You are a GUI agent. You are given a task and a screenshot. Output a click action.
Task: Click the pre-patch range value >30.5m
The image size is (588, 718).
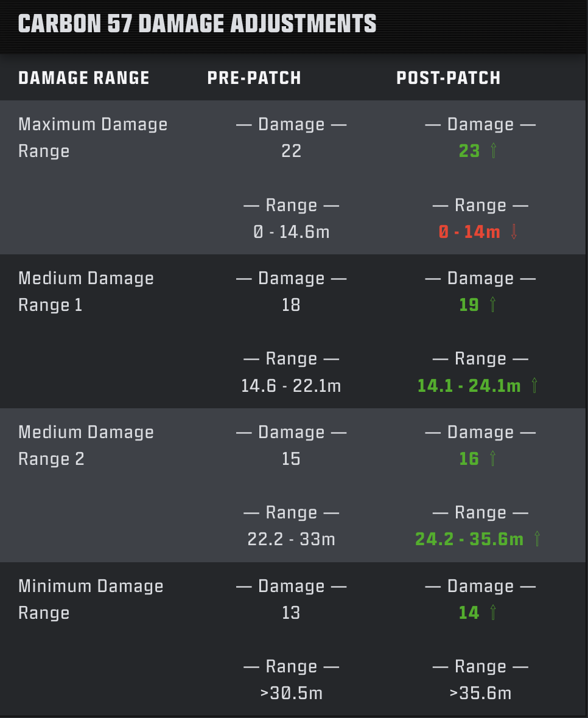(x=291, y=693)
